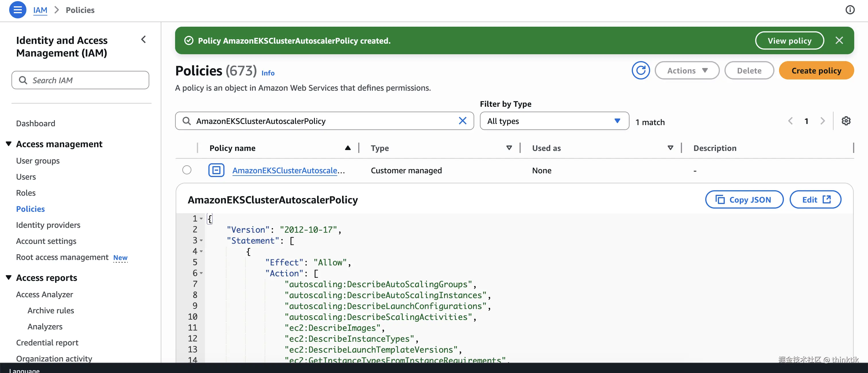The height and width of the screenshot is (373, 868).
Task: Open Access Analyzer in the sidebar
Action: pyautogui.click(x=44, y=294)
